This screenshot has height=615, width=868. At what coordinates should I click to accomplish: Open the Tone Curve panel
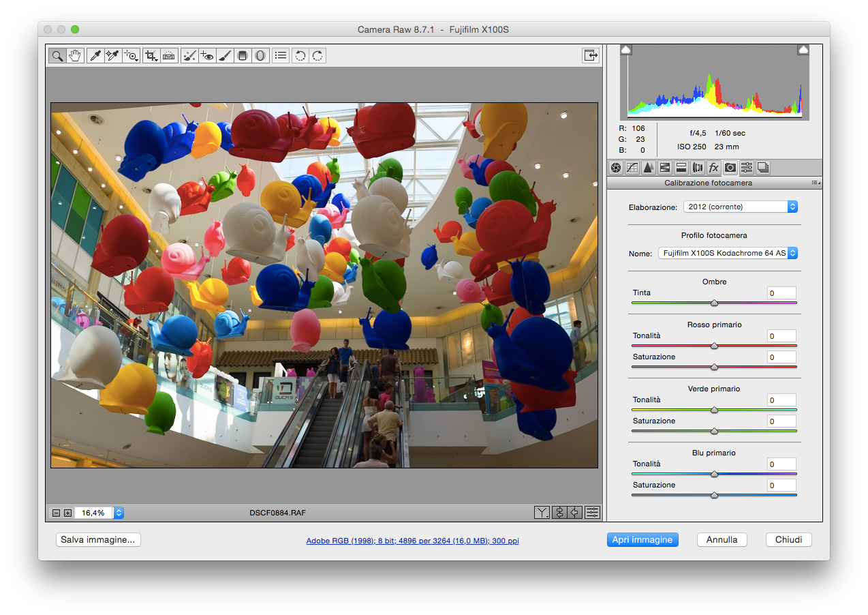(632, 167)
